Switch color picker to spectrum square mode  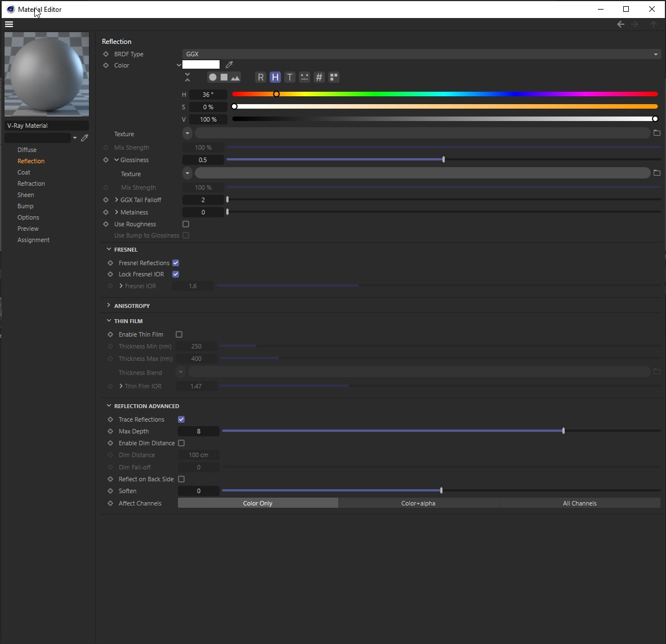[x=224, y=77]
